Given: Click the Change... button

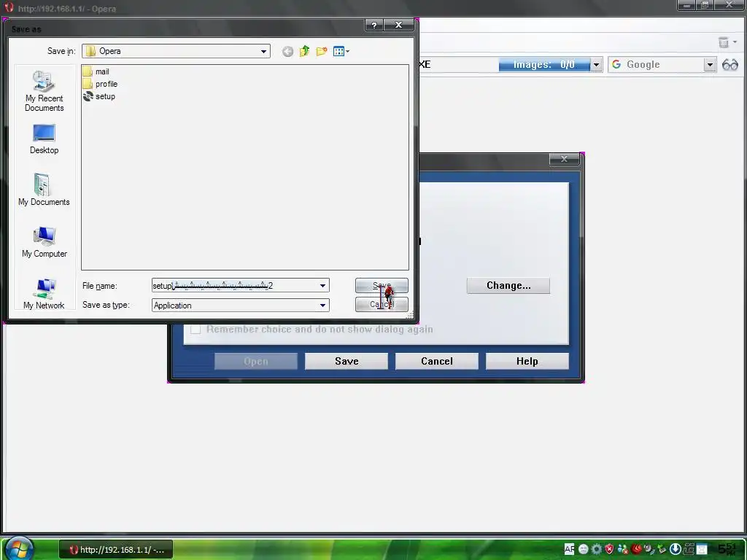Looking at the screenshot, I should pos(508,285).
